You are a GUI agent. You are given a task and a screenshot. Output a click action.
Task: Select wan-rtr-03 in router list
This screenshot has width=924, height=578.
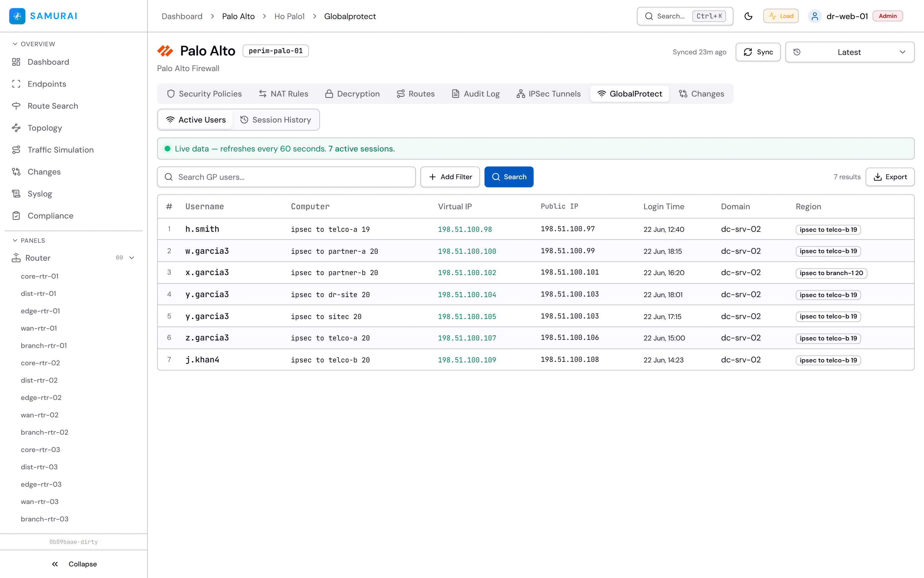pos(40,501)
